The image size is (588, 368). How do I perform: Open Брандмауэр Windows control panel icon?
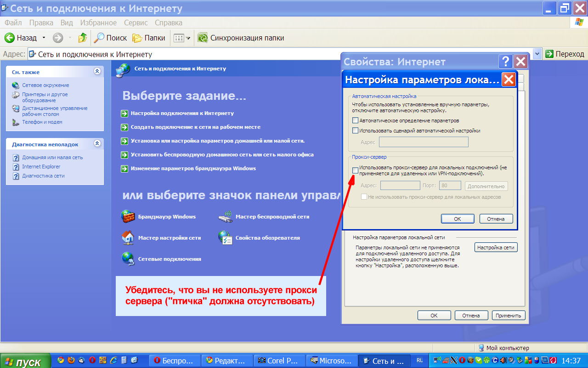(x=158, y=217)
